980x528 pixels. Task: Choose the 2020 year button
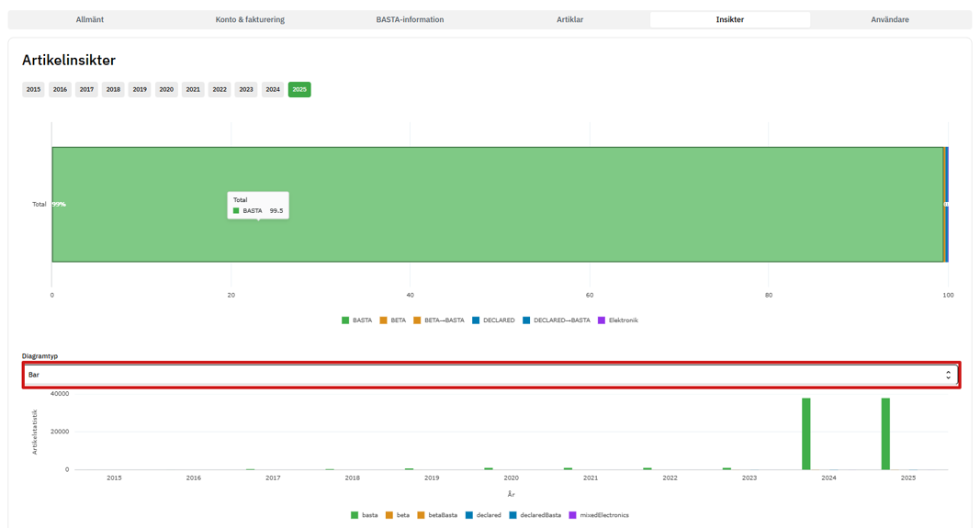pos(166,89)
